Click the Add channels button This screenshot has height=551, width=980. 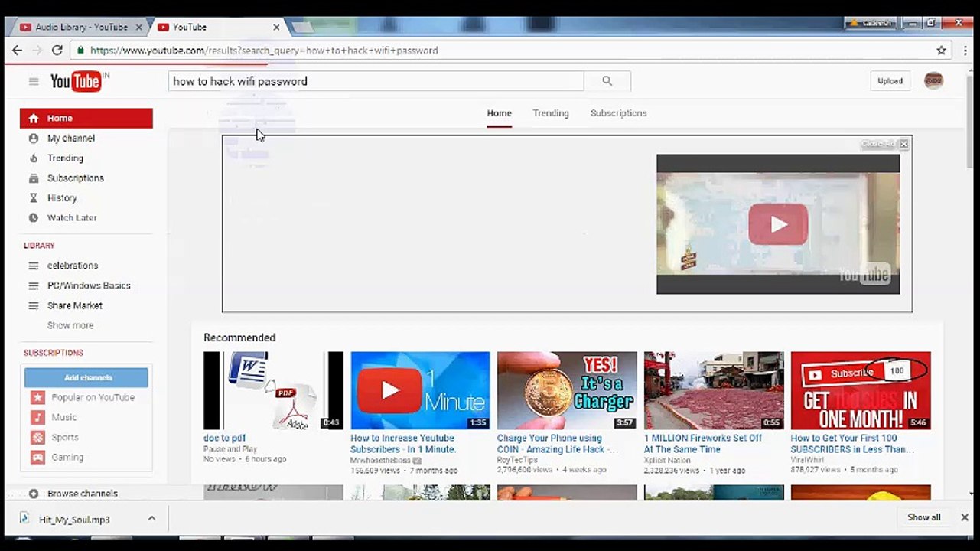tap(86, 378)
